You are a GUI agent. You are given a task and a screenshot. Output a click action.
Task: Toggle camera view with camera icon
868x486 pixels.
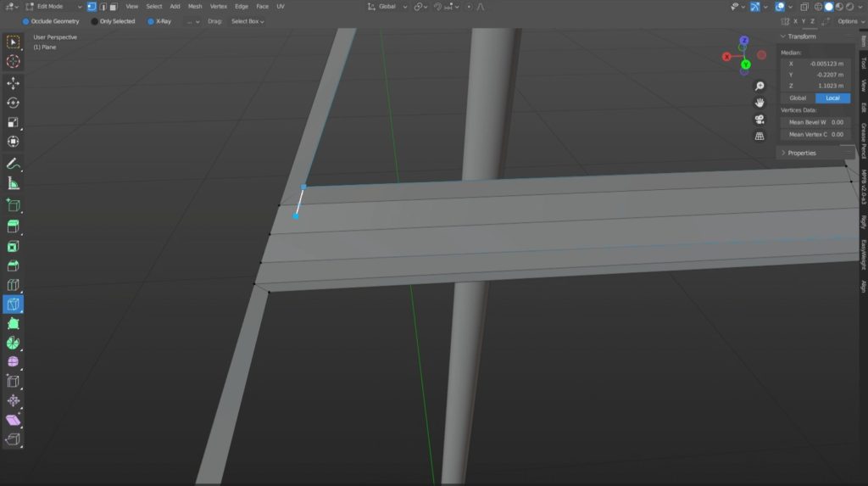759,119
